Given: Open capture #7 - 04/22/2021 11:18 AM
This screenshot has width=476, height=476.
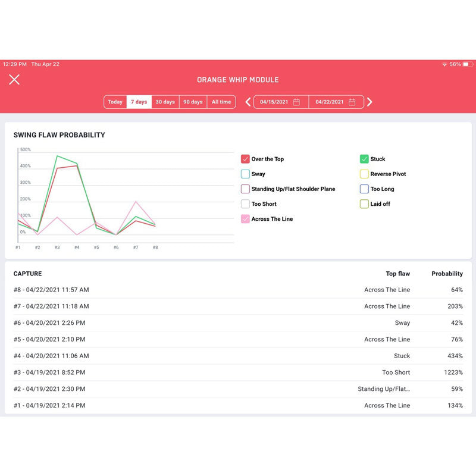Looking at the screenshot, I should point(238,306).
